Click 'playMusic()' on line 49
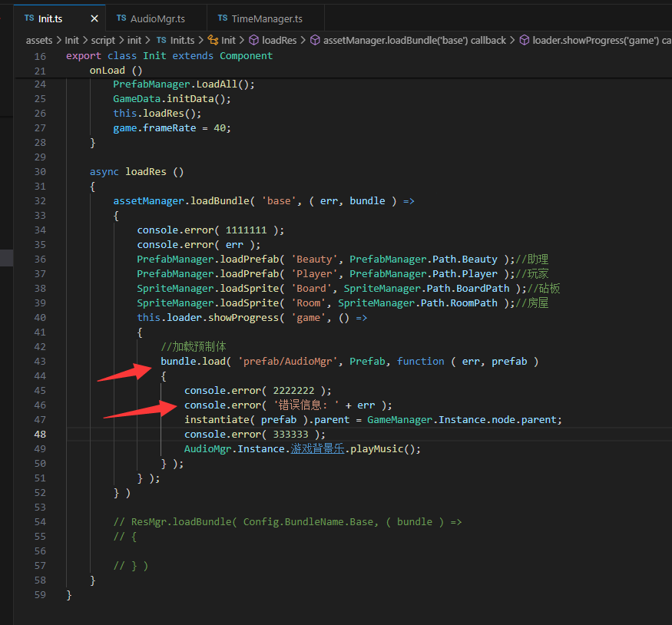The height and width of the screenshot is (625, 672). point(382,449)
